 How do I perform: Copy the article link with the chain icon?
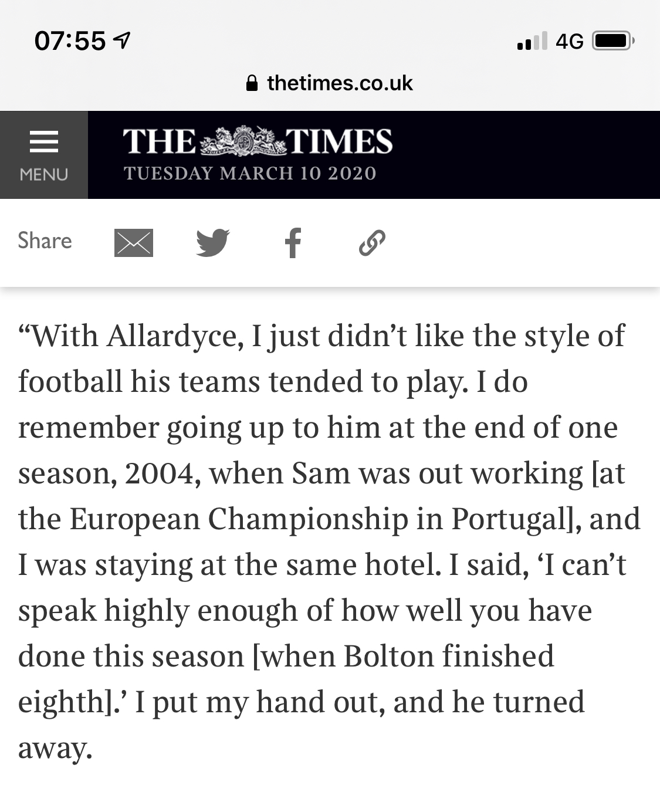372,243
